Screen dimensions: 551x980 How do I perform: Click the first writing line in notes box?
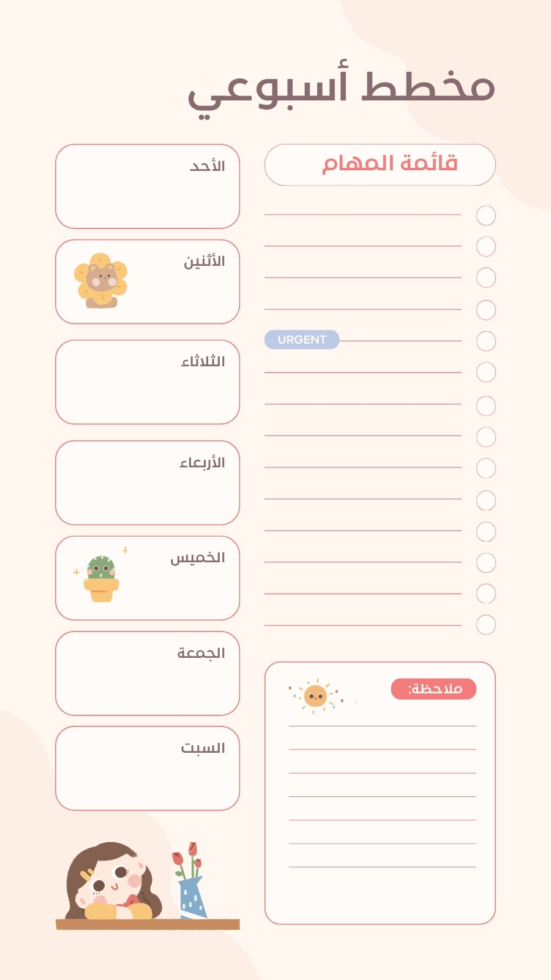point(383,726)
